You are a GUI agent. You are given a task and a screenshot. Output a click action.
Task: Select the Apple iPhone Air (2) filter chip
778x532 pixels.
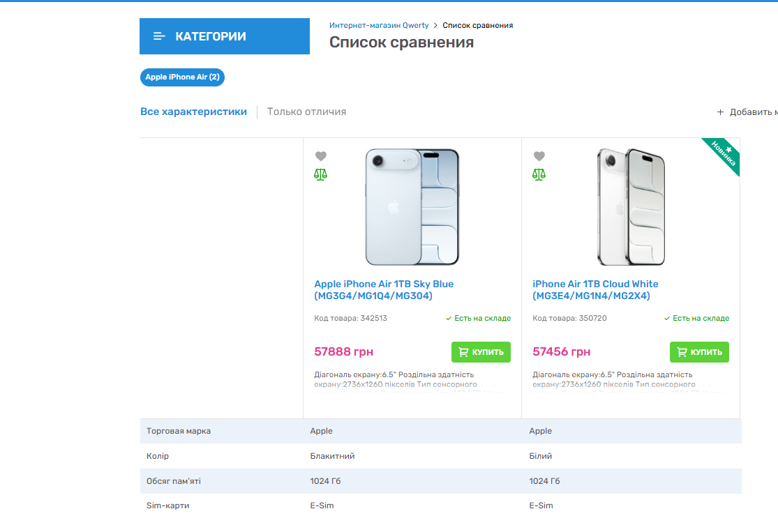(x=182, y=77)
